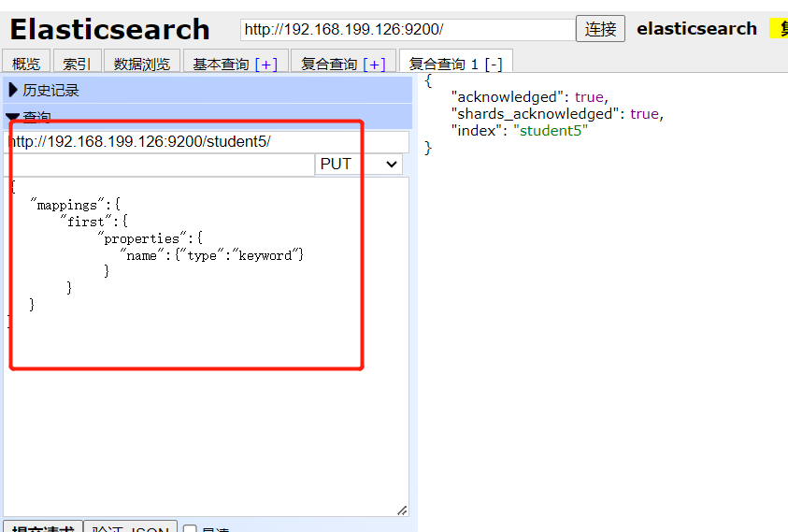Expand the 历史记录 section
Viewport: 788px width, 532px height.
tap(208, 90)
